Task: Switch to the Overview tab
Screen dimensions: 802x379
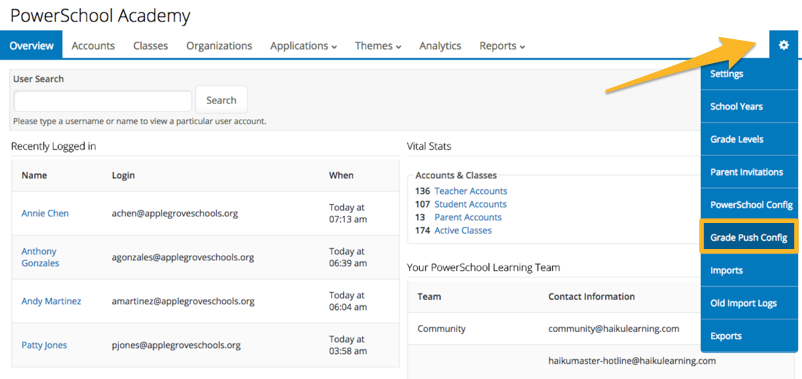Action: (x=31, y=46)
